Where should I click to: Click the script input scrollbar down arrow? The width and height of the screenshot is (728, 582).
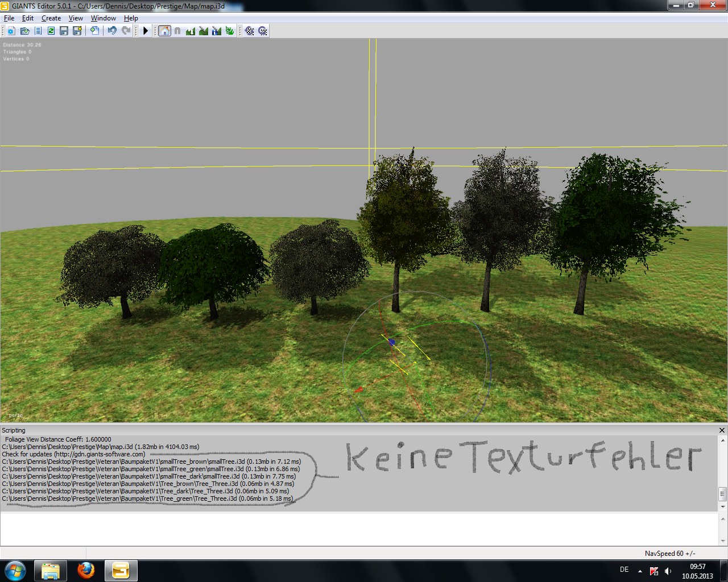tap(723, 541)
